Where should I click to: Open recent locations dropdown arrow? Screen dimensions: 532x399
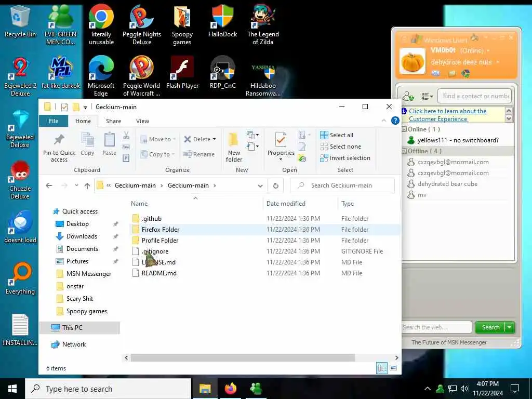coord(77,185)
